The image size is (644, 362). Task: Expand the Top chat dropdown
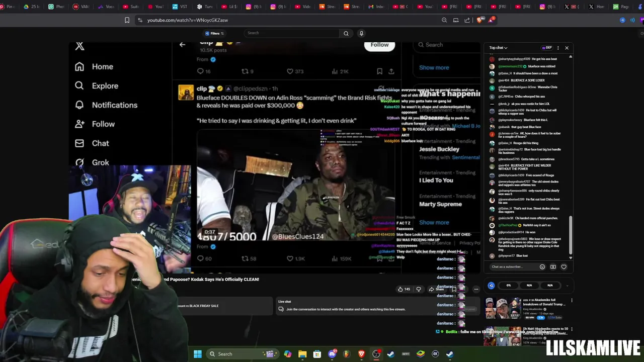pyautogui.click(x=498, y=48)
